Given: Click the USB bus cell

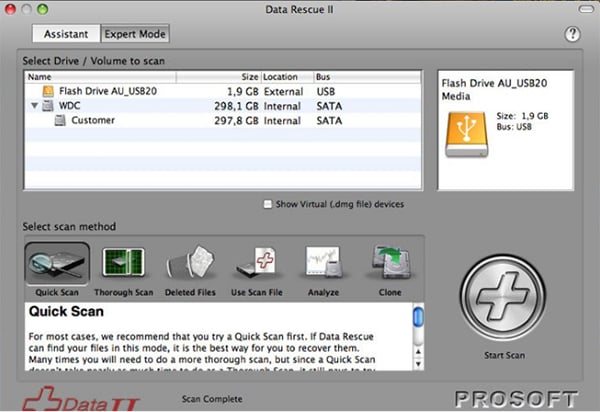Looking at the screenshot, I should [x=326, y=92].
